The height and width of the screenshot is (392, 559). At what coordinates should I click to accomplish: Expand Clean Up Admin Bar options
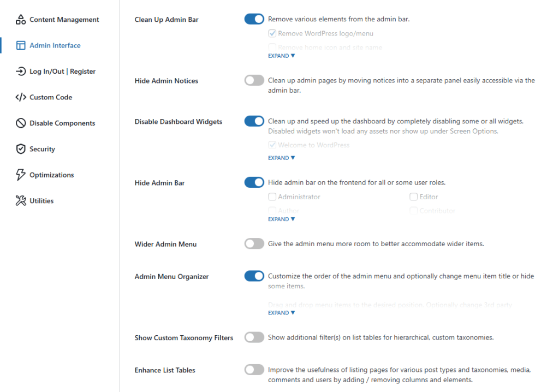pyautogui.click(x=281, y=56)
